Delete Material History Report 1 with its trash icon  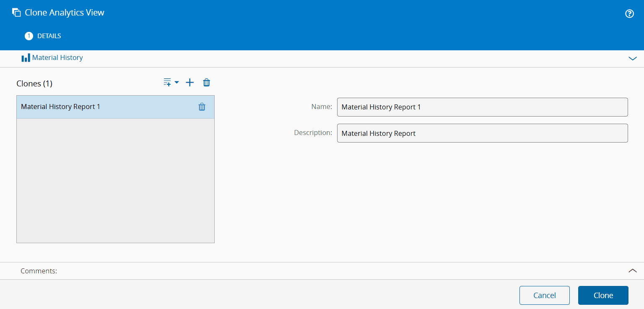[202, 107]
